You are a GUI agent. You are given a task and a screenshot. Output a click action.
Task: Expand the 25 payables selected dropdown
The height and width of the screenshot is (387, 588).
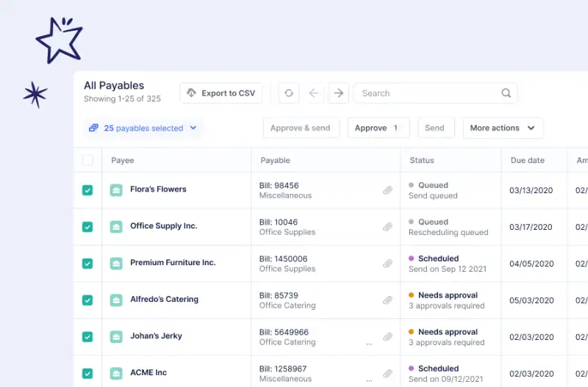click(143, 128)
